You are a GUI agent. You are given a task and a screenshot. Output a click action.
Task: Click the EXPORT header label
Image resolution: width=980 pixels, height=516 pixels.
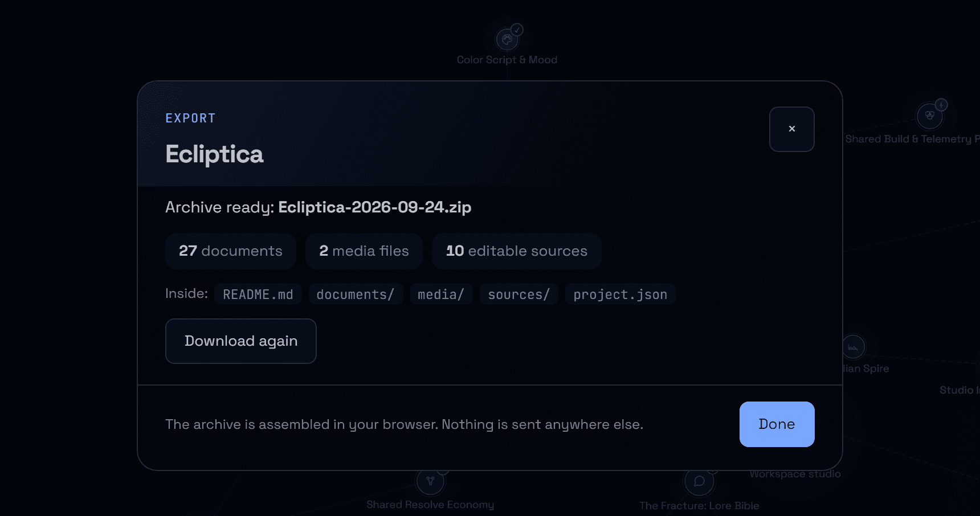point(190,118)
